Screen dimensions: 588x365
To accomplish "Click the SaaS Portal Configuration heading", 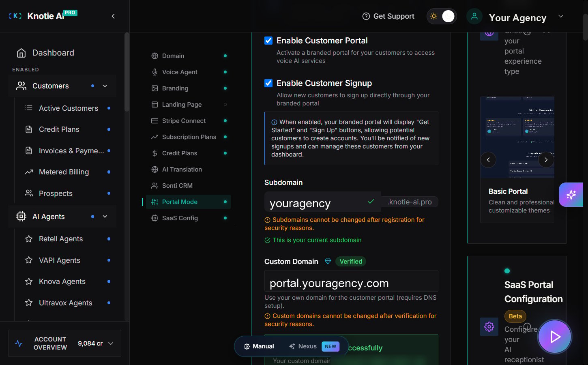I will pos(533,292).
